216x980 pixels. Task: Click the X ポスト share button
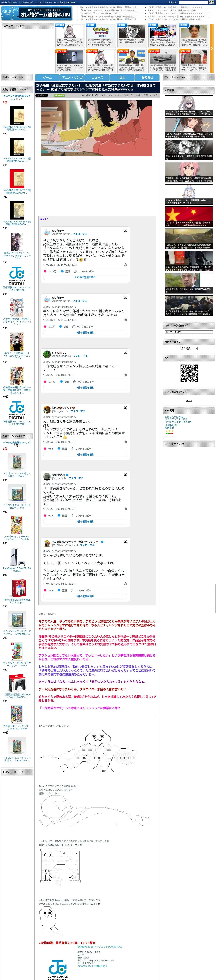(x=42, y=96)
